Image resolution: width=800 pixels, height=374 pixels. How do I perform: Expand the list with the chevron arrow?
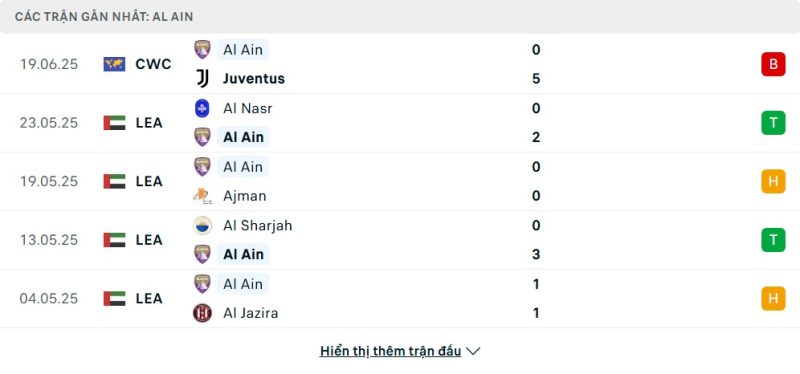coord(473,351)
